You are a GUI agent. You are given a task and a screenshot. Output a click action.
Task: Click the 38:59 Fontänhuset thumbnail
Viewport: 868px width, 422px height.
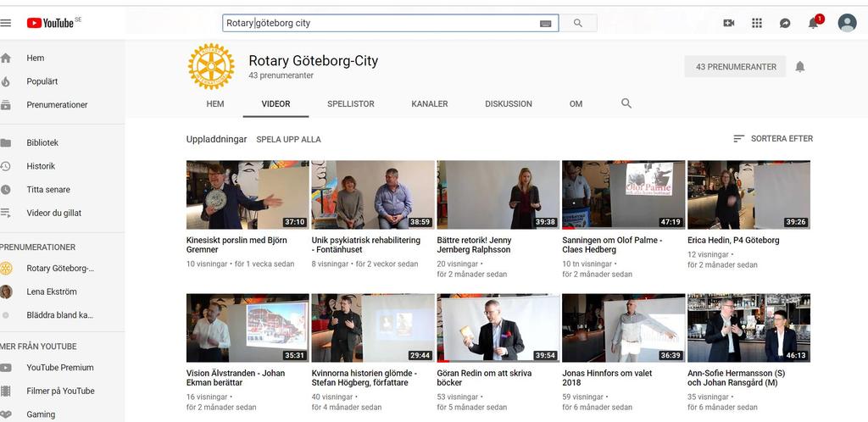point(373,195)
